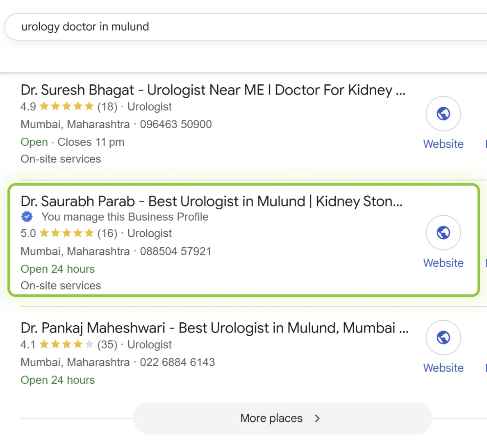Click globe icon for Dr. Suresh Bhagat
Screen dimensions: 487x448
coord(443,113)
